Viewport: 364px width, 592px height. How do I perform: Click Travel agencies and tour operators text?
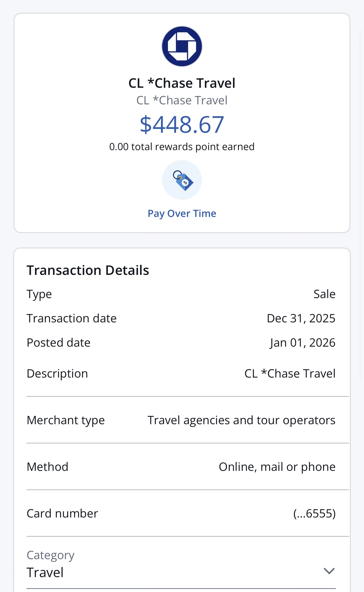(241, 420)
